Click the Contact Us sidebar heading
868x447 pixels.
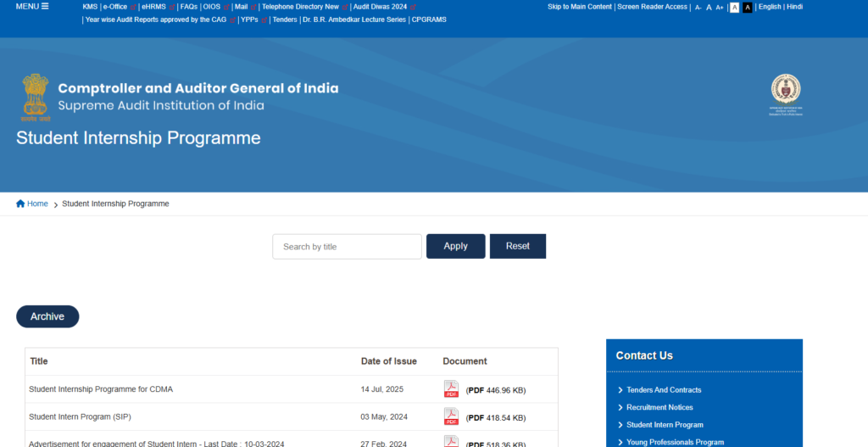tap(644, 355)
